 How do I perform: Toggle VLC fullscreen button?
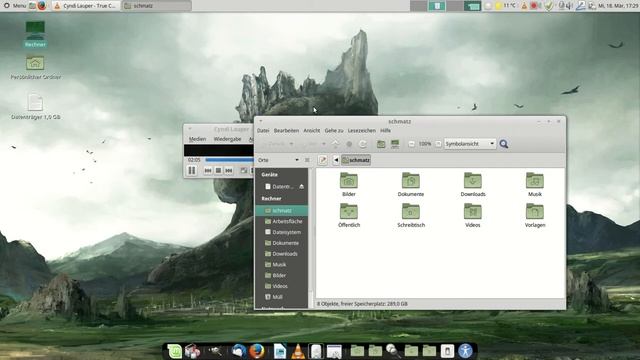pos(244,170)
